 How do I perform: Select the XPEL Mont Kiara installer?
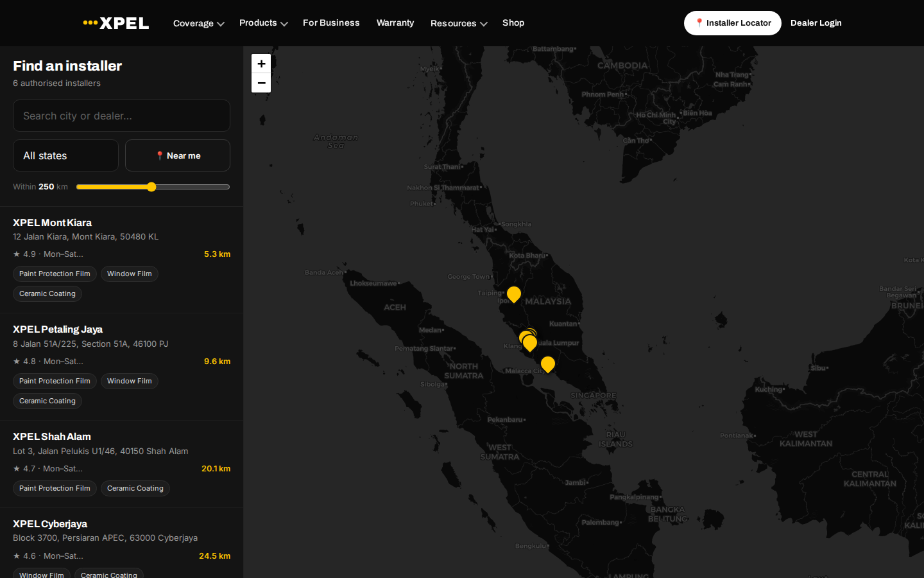[121, 259]
